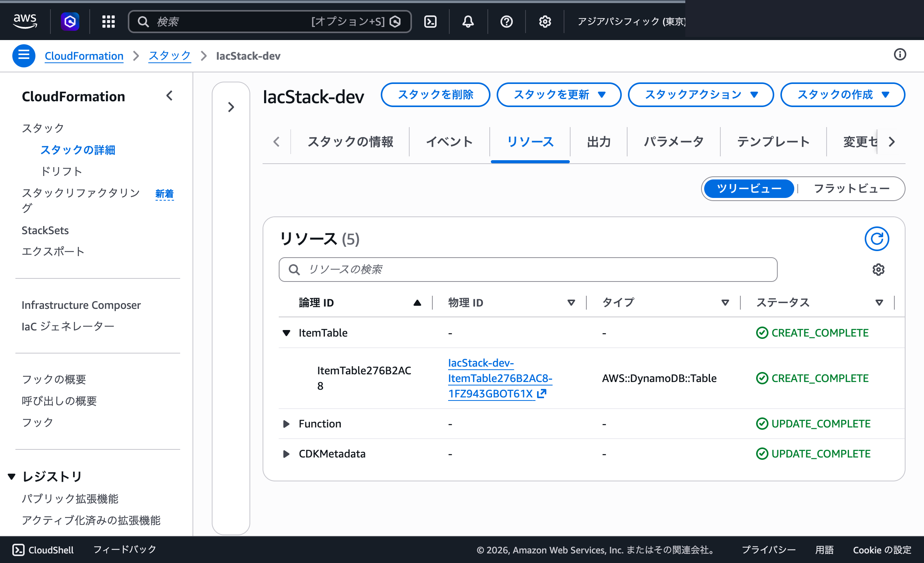The image size is (924, 563).
Task: Switch to the テンプレート tab
Action: [773, 142]
